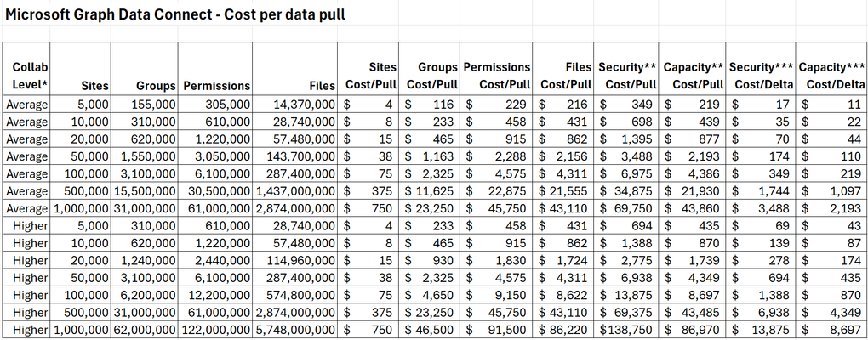Click the Security cost cell $138,750
Screen dimensions: 868x340
pos(626,330)
